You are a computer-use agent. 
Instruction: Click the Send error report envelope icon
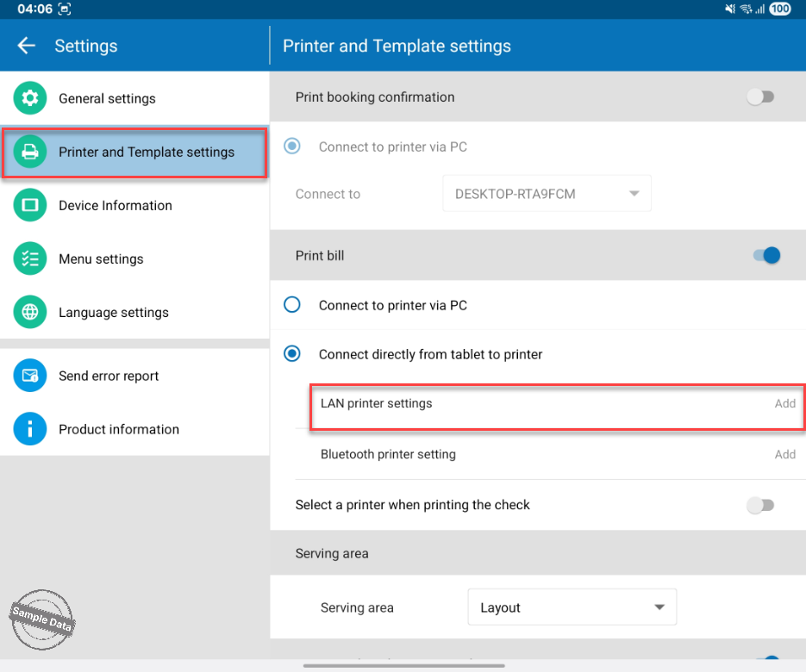click(30, 376)
